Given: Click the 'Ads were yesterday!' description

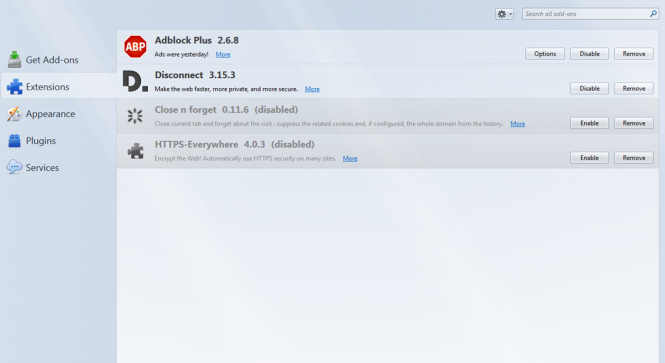Looking at the screenshot, I should [182, 54].
